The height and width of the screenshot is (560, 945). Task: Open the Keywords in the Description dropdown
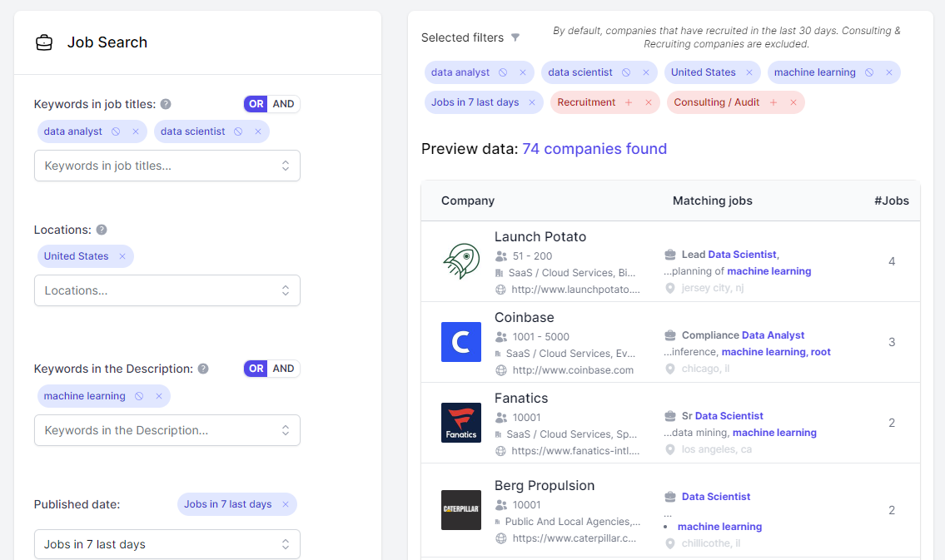167,430
